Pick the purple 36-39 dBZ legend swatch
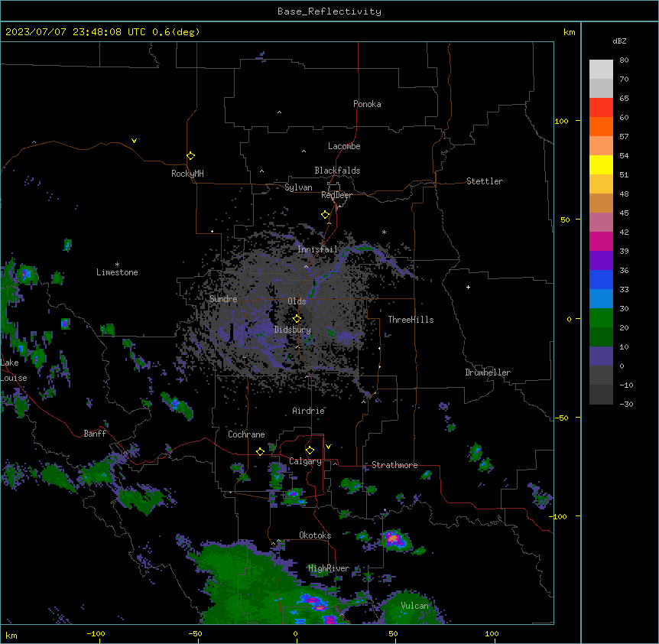Viewport: 659px width, 644px height. coord(601,260)
